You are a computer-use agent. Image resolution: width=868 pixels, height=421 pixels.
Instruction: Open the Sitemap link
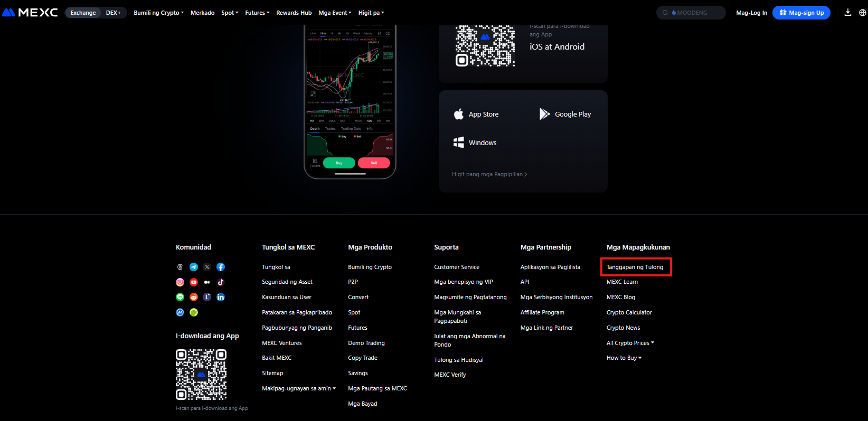coord(272,373)
